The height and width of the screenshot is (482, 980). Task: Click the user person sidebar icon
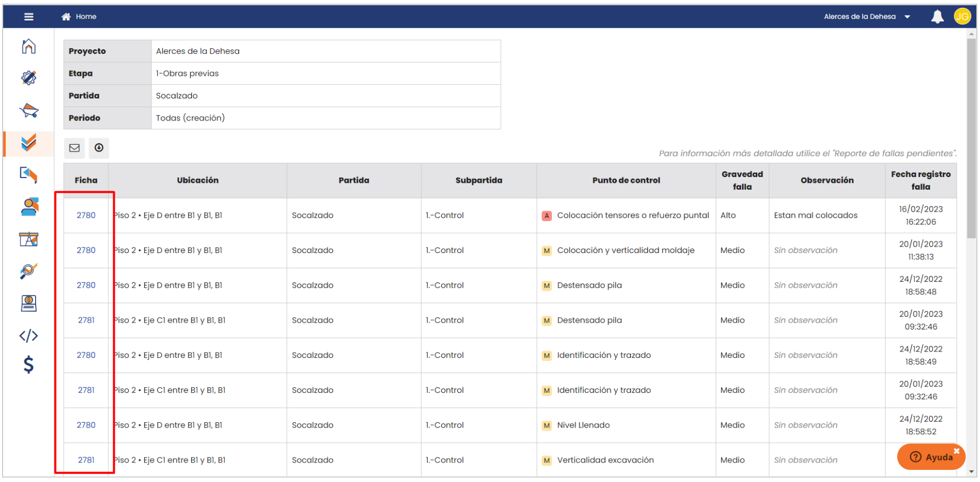point(29,206)
